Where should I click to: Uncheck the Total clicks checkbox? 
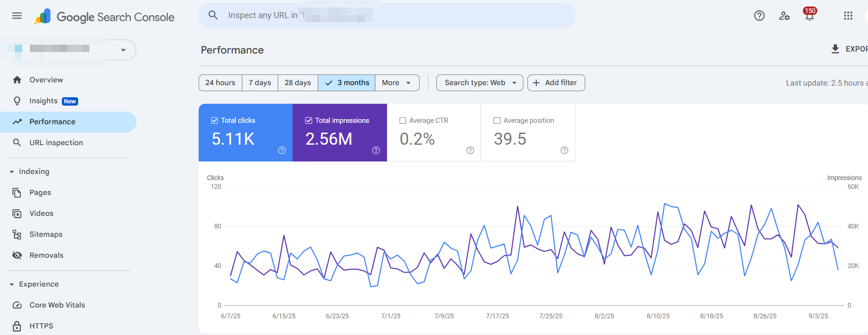pyautogui.click(x=214, y=121)
